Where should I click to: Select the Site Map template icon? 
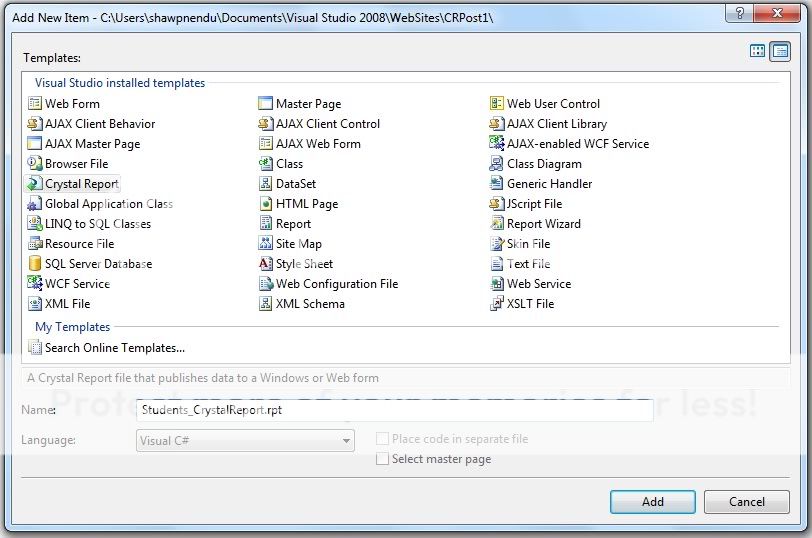tap(266, 243)
